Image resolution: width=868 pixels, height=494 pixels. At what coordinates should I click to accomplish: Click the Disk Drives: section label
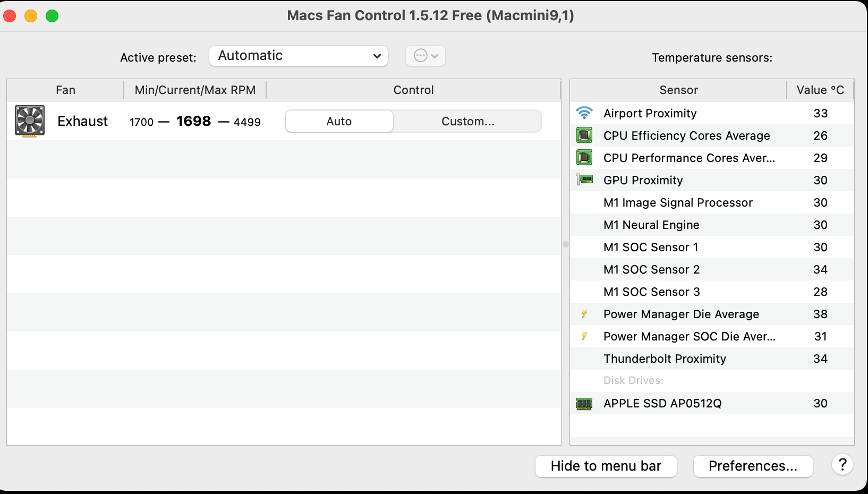click(x=633, y=380)
